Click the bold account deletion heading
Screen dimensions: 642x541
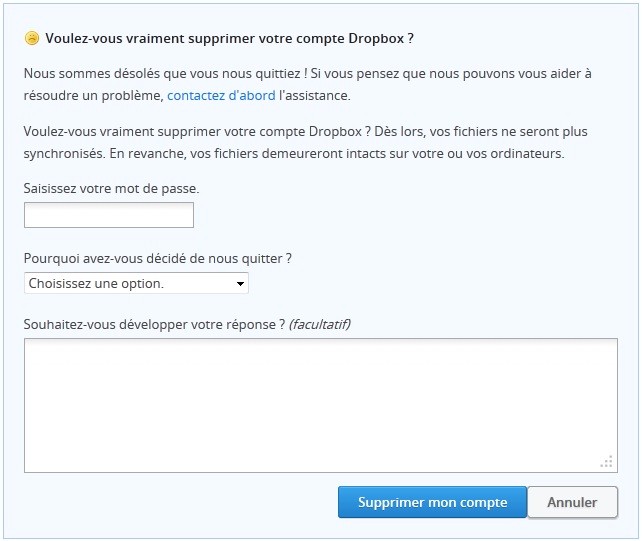pos(230,39)
